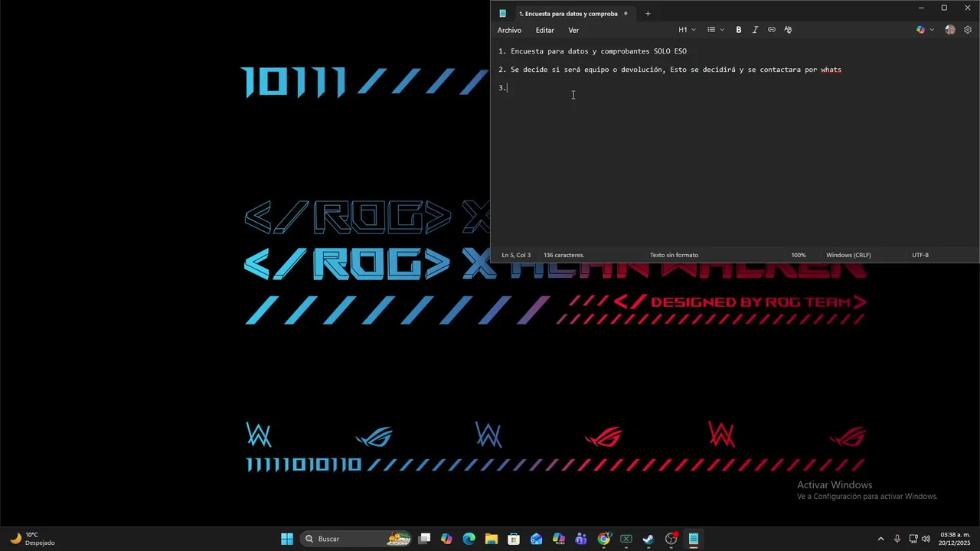This screenshot has height=551, width=980.
Task: Launch Microsoft Edge from the taskbar
Action: 469,539
